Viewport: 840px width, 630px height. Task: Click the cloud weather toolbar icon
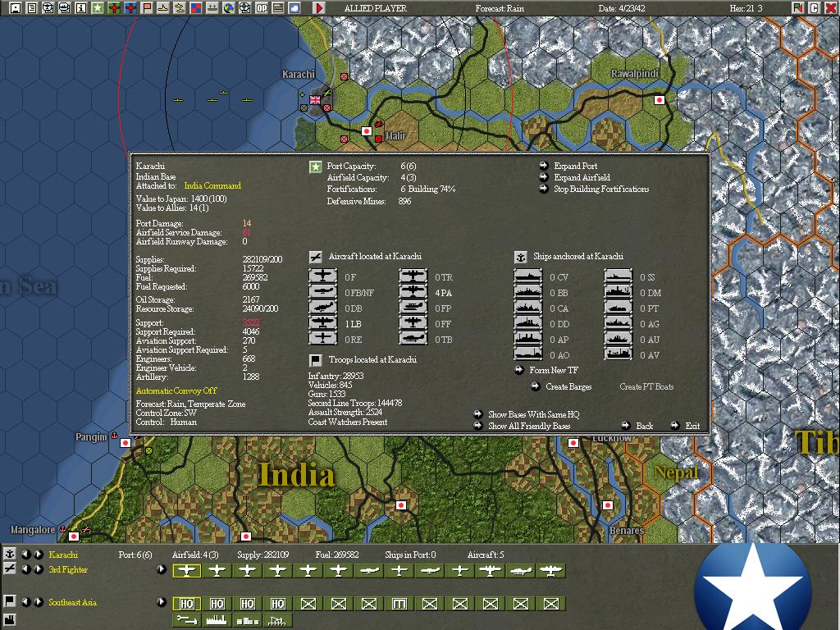point(294,8)
